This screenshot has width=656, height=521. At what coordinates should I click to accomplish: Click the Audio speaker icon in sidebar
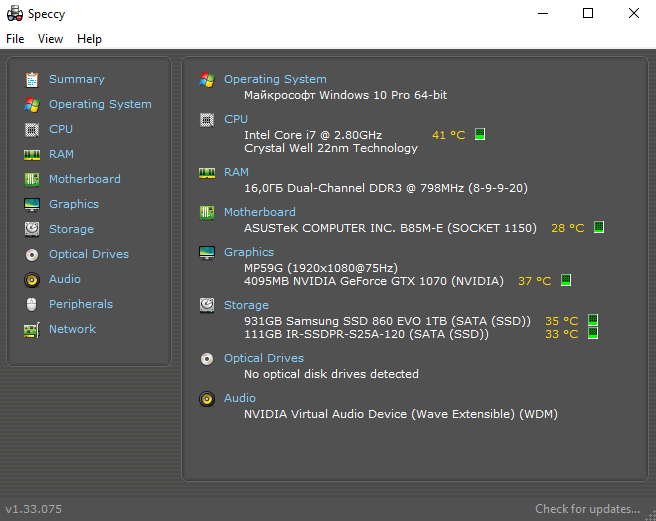click(31, 279)
